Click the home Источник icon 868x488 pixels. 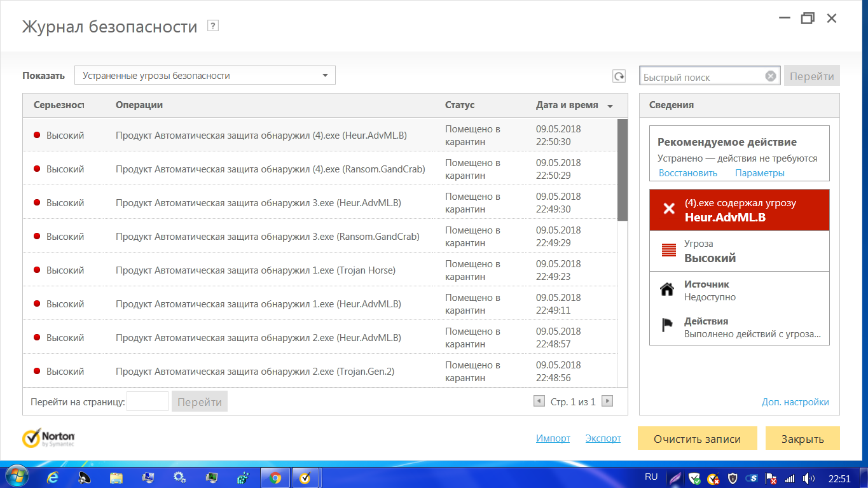pos(667,290)
